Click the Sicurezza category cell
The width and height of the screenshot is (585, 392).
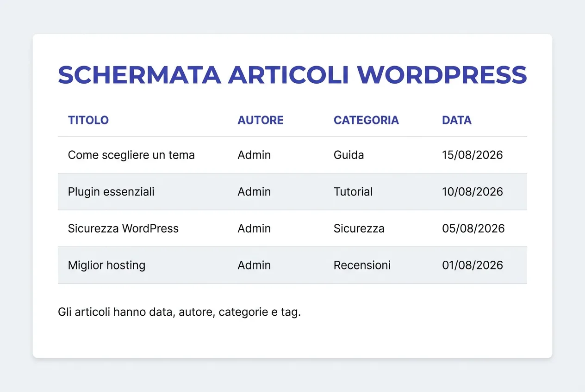tap(359, 228)
